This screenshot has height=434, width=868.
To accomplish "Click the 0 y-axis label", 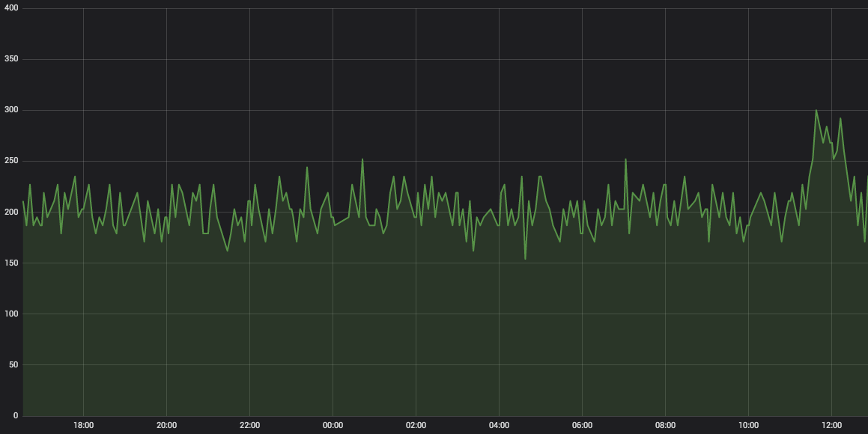I will pyautogui.click(x=16, y=416).
